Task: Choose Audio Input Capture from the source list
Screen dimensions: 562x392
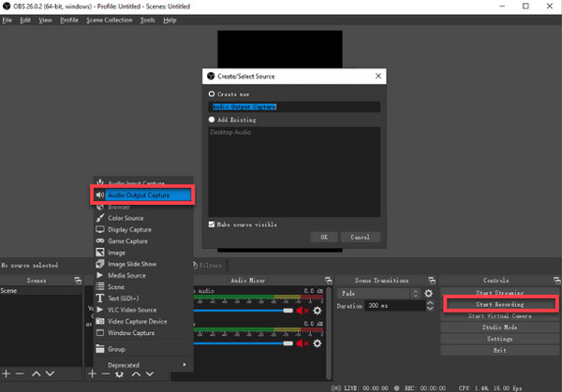Action: point(136,183)
